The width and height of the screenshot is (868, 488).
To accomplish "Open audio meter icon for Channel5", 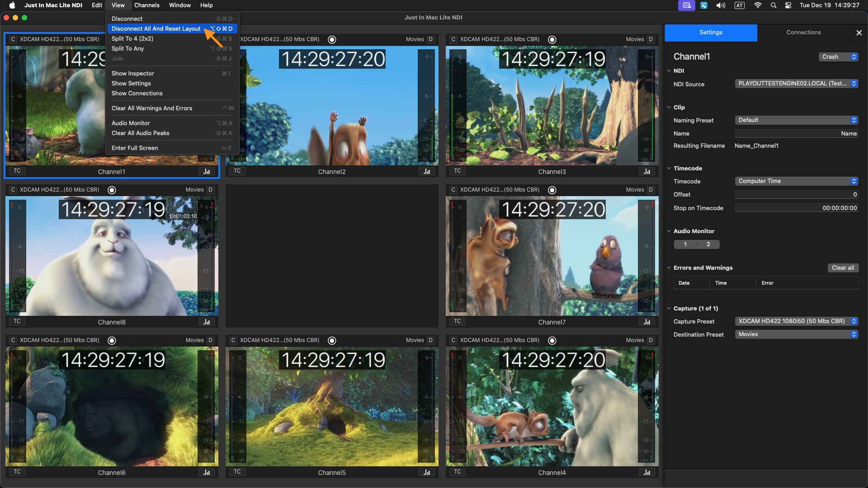I will click(x=427, y=472).
